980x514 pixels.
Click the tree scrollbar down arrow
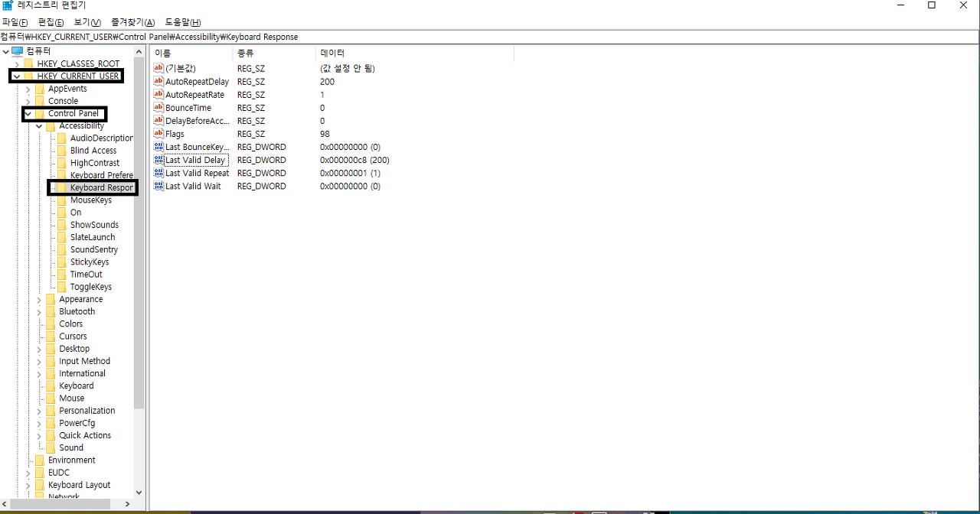pos(139,493)
